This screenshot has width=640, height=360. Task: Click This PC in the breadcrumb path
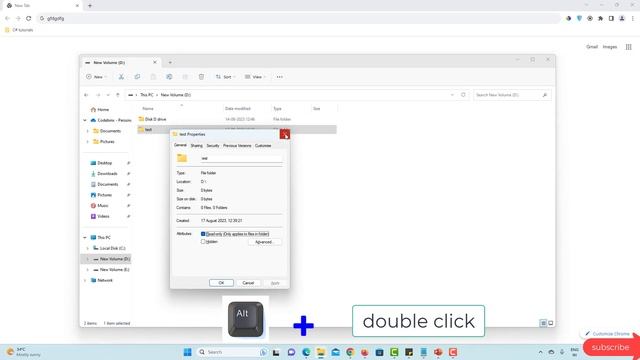tap(147, 95)
